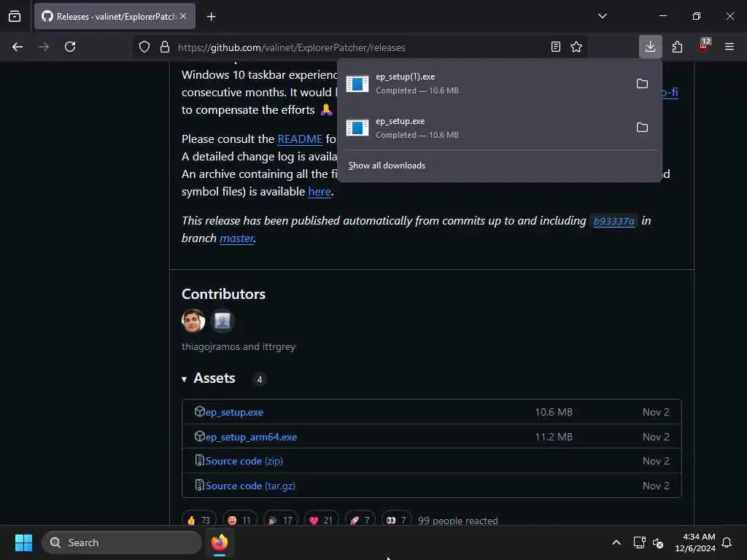Screen dimensions: 747x560
Task: Close the Releases ExplorerPatcher tab
Action: pyautogui.click(x=183, y=16)
